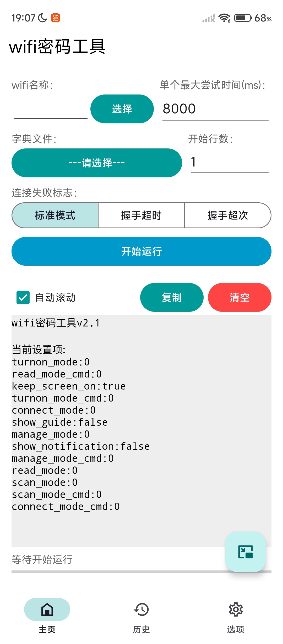Tap the orange app notification icon
Viewport: 283px width, 644px height.
pos(56,18)
